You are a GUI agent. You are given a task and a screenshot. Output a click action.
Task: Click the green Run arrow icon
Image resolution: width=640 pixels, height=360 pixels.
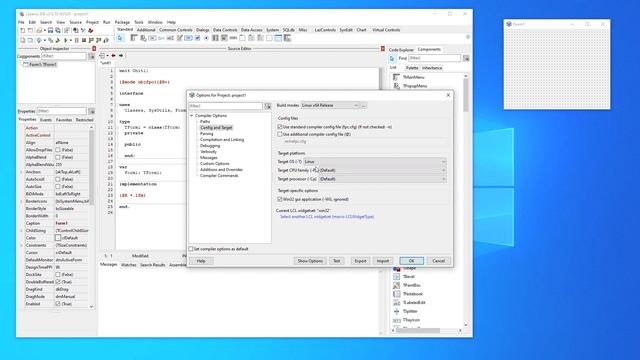click(x=65, y=40)
